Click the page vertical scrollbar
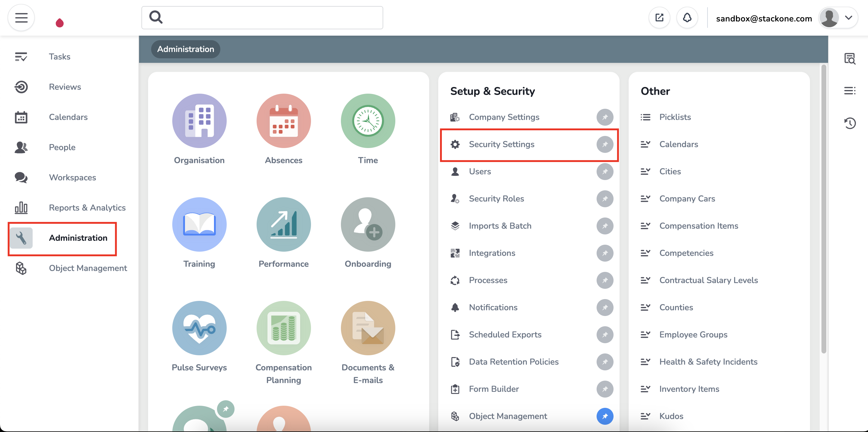 824,209
